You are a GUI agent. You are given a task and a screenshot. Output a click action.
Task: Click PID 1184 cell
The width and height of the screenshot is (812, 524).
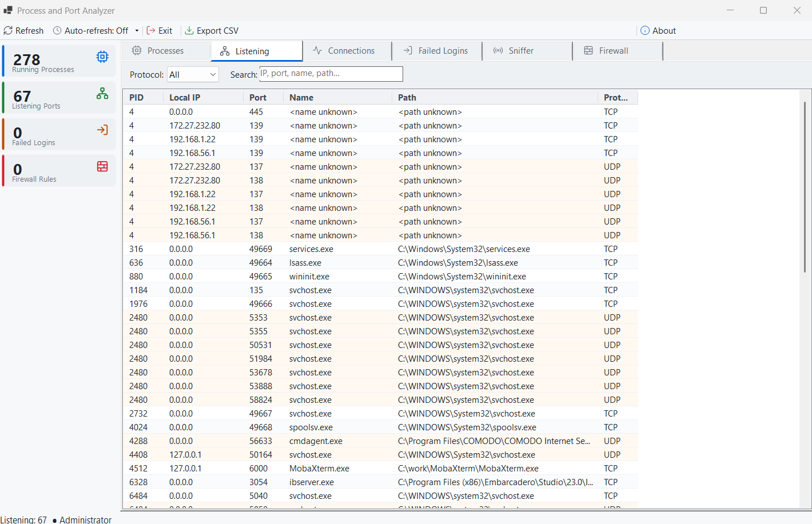(x=138, y=290)
